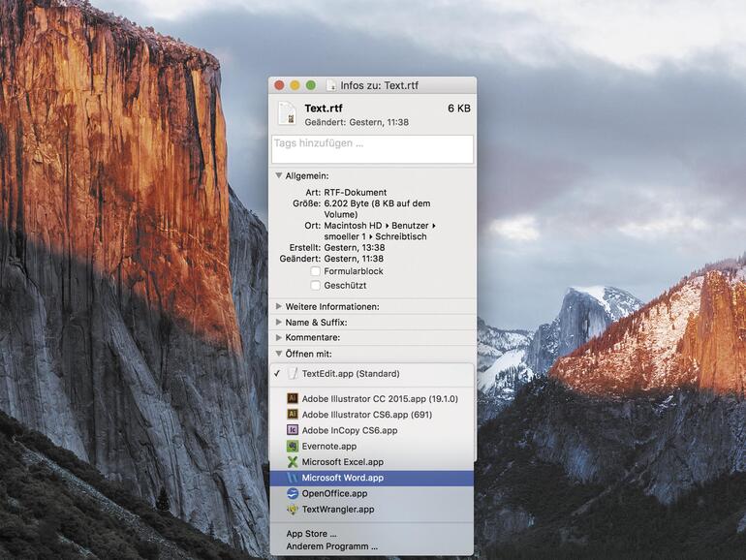Choose Adobe InCopy CS6.app
The image size is (746, 560).
(x=372, y=430)
